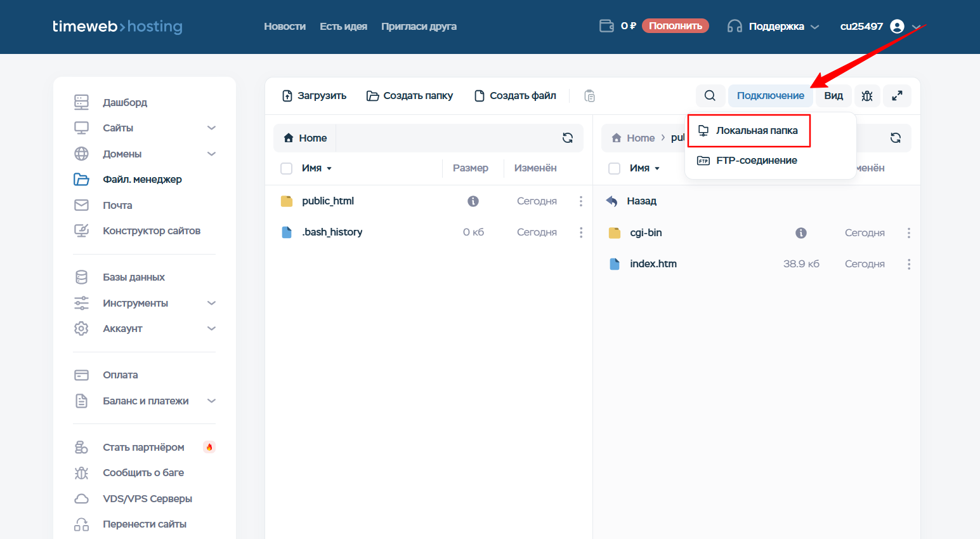Screen dimensions: 980x539
Task: Refresh the left Home panel
Action: pyautogui.click(x=568, y=138)
